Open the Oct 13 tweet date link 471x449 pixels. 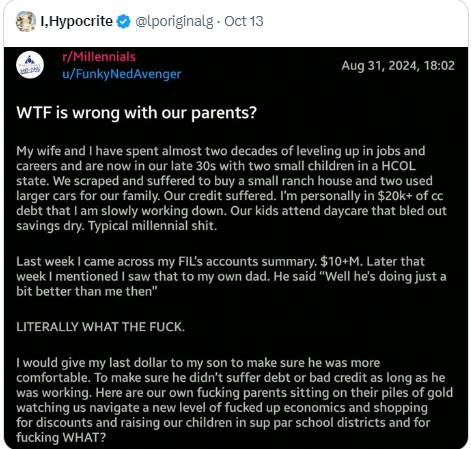[244, 21]
